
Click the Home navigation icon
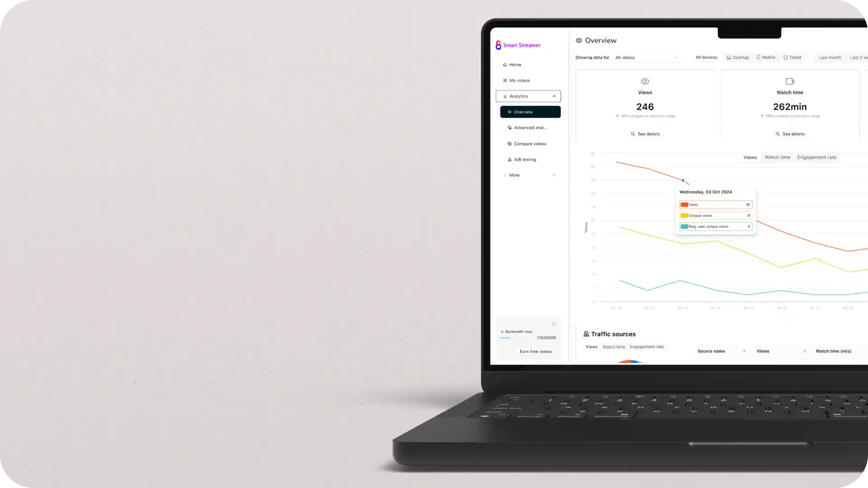pyautogui.click(x=505, y=64)
